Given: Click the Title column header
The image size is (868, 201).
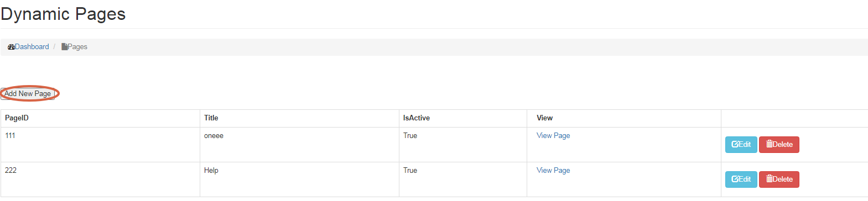Looking at the screenshot, I should tap(211, 118).
